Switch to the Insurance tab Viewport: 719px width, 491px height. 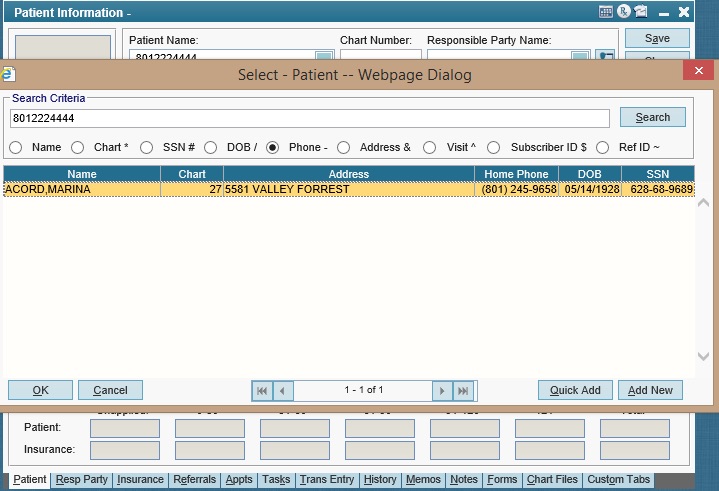140,480
